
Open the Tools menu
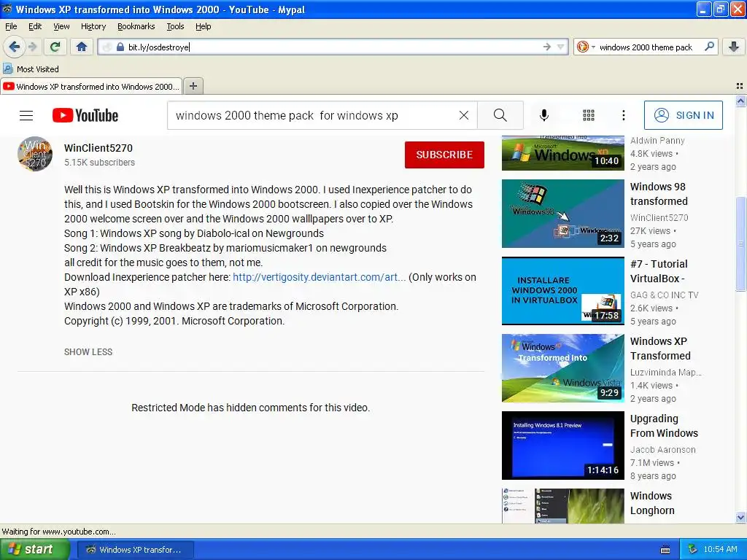(175, 26)
